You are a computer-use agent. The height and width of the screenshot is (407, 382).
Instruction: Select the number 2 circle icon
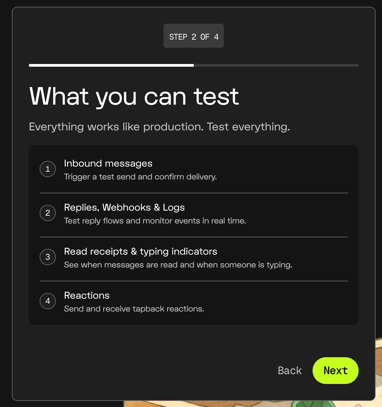(x=48, y=213)
